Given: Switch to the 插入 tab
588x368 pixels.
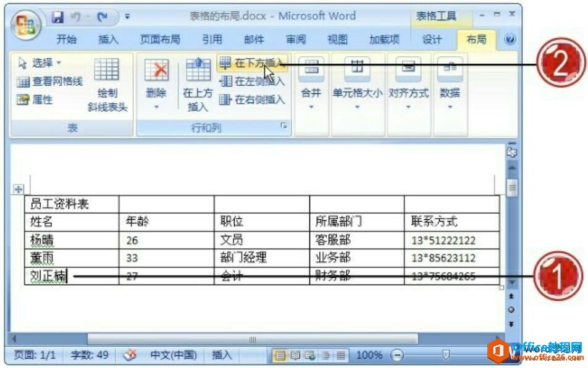Looking at the screenshot, I should 108,39.
